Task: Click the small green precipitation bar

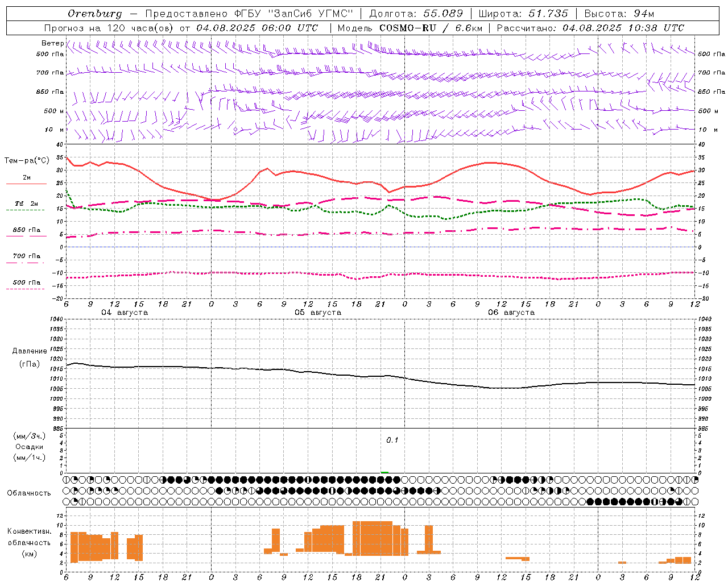Action: tap(385, 472)
